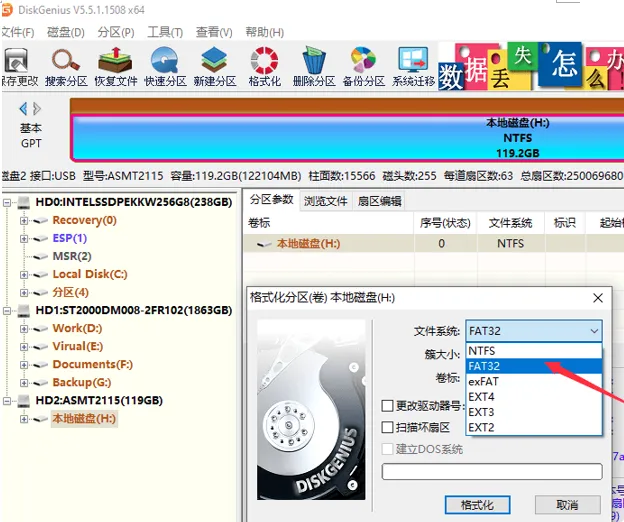Enable the Change Drive Letter (更改驱动器号) checkbox
This screenshot has width=624, height=522.
387,406
